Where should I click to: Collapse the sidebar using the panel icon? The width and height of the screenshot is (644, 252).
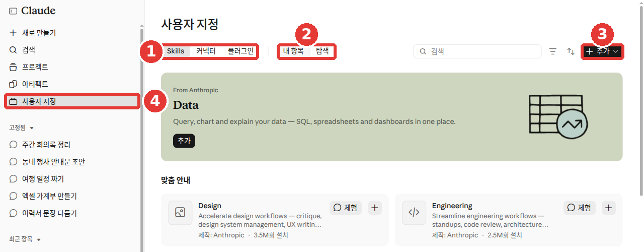tap(13, 11)
